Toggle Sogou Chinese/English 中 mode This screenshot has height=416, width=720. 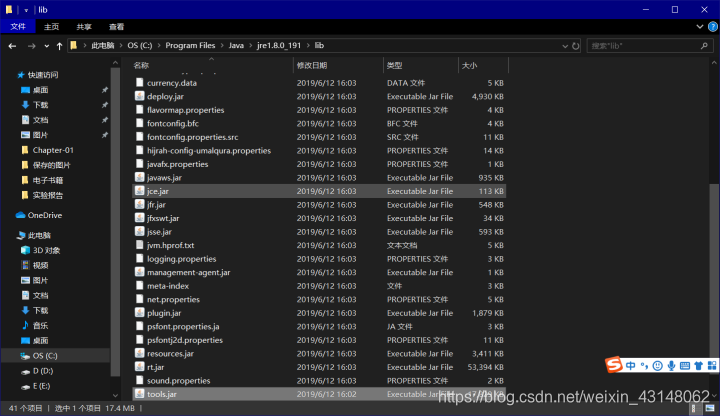[x=630, y=365]
